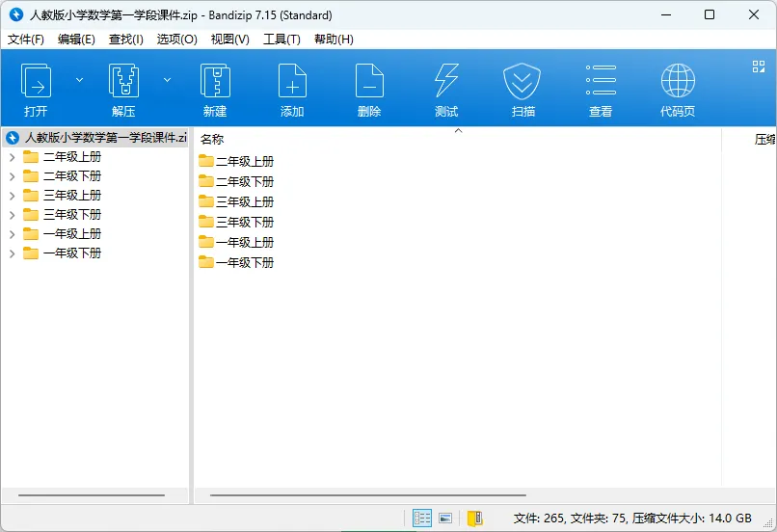Select 一年级下册 folder in the tree
Image resolution: width=777 pixels, height=532 pixels.
tap(63, 253)
